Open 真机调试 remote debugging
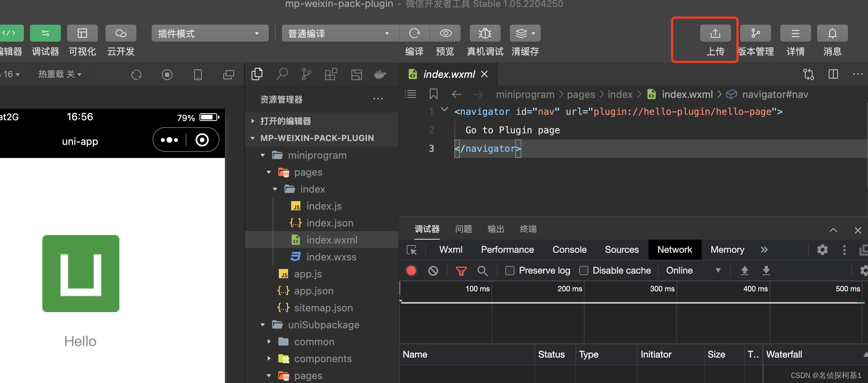Screen dimensions: 868x383 point(485,33)
